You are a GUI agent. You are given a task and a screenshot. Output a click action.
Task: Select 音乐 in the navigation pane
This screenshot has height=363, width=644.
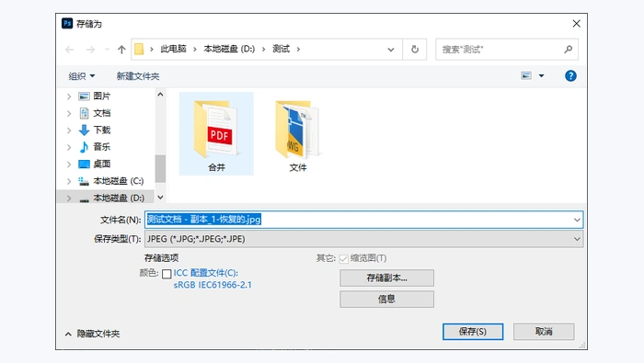[102, 147]
